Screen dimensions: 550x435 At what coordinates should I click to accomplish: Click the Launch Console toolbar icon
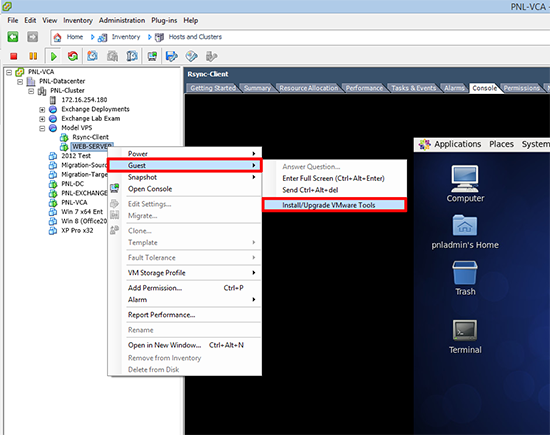(x=152, y=56)
